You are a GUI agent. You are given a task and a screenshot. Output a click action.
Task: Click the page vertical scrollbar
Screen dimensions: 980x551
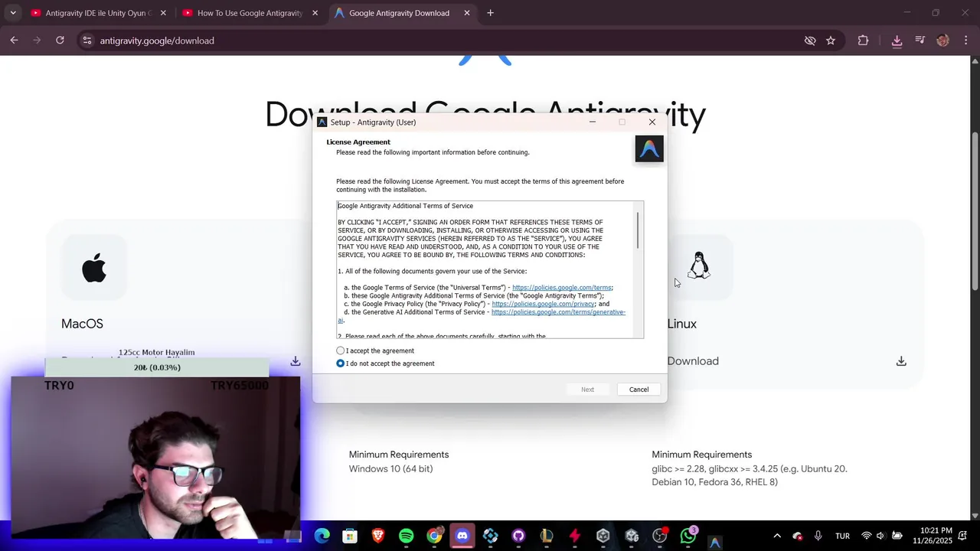tap(975, 211)
